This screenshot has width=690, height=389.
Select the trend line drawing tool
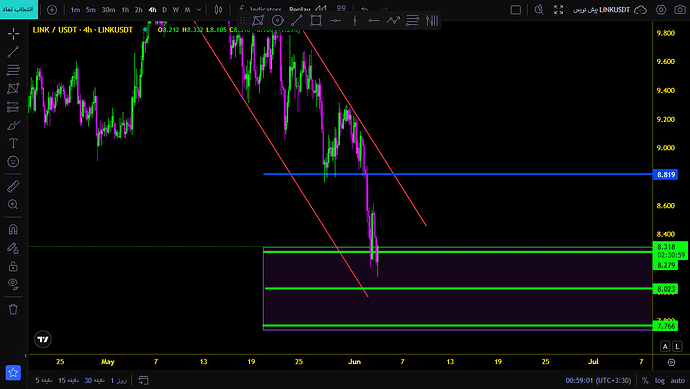13,52
